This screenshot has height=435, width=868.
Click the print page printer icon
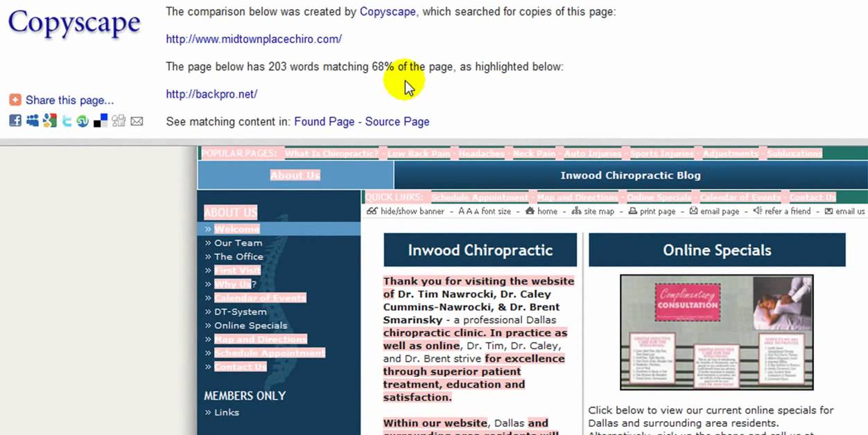[632, 211]
